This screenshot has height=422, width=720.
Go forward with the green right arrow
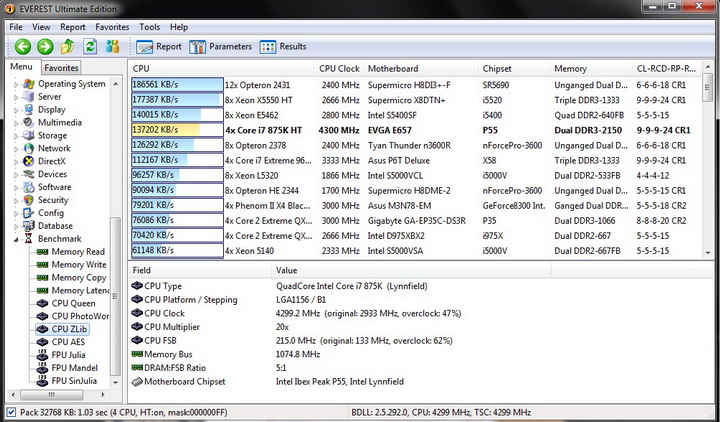[x=45, y=46]
